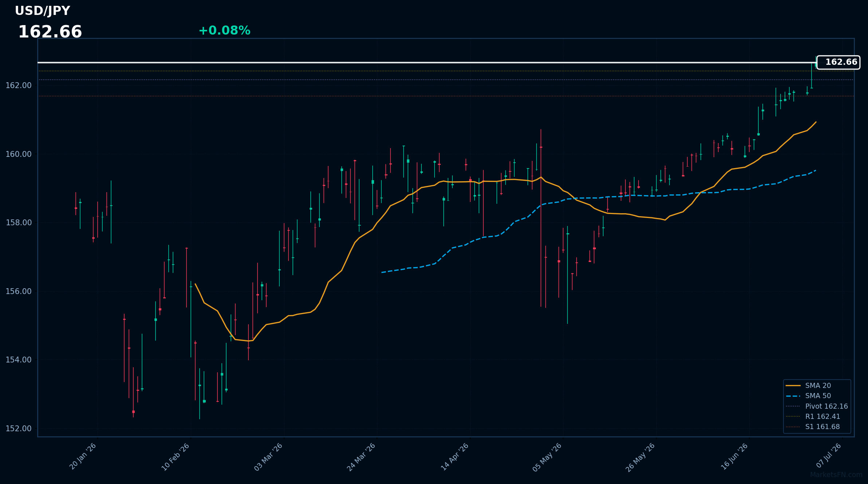Click the 152.00 y-axis label
Viewport: 868px width, 484px height.
pyautogui.click(x=19, y=429)
